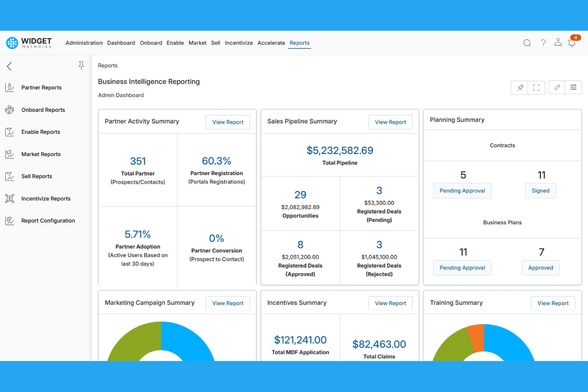Open Sell Reports in the sidebar
588x392 pixels.
tap(37, 176)
